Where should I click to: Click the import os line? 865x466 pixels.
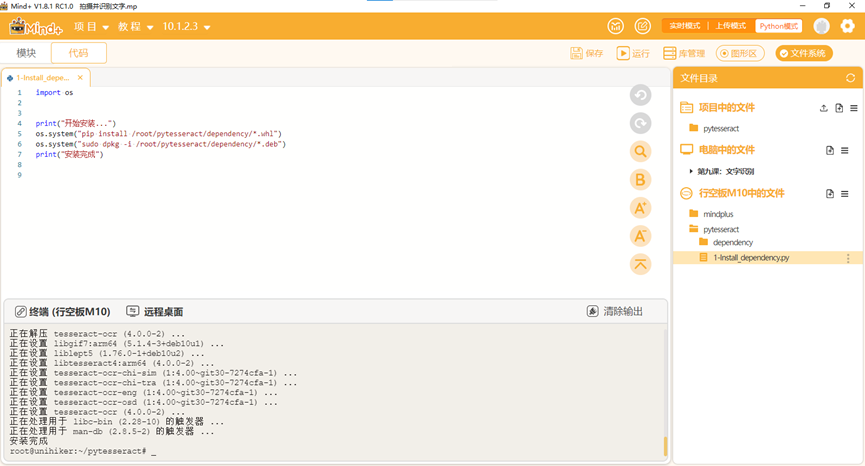point(54,93)
